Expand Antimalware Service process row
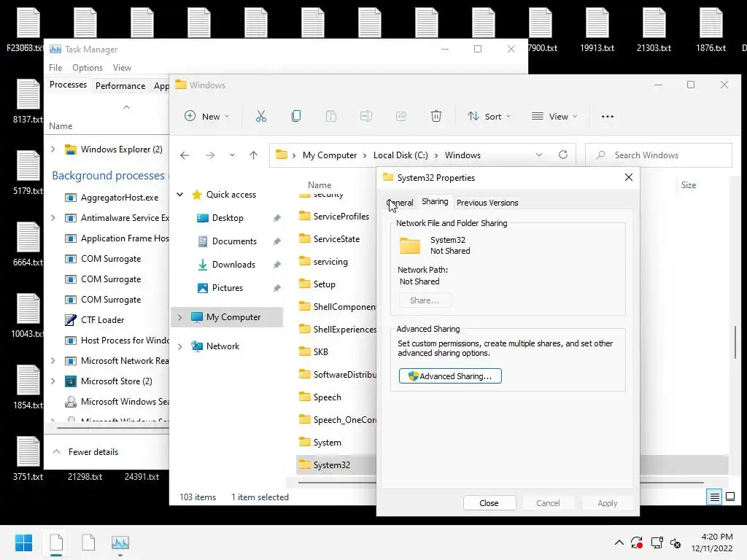The width and height of the screenshot is (747, 560). (x=53, y=217)
